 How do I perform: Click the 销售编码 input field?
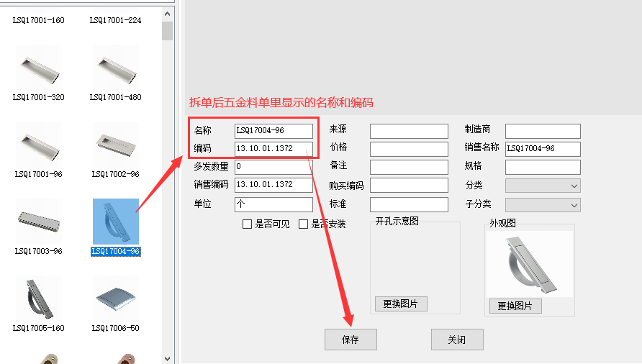pyautogui.click(x=274, y=185)
